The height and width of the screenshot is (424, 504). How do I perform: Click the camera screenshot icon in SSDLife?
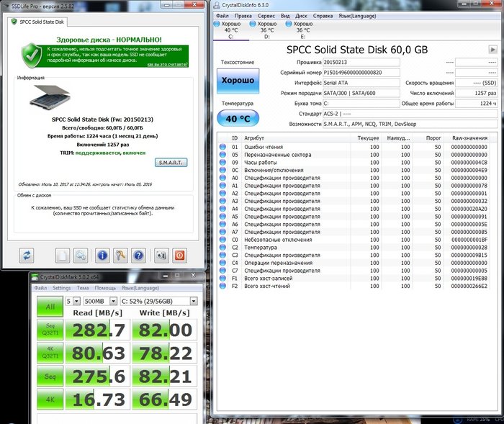(161, 256)
